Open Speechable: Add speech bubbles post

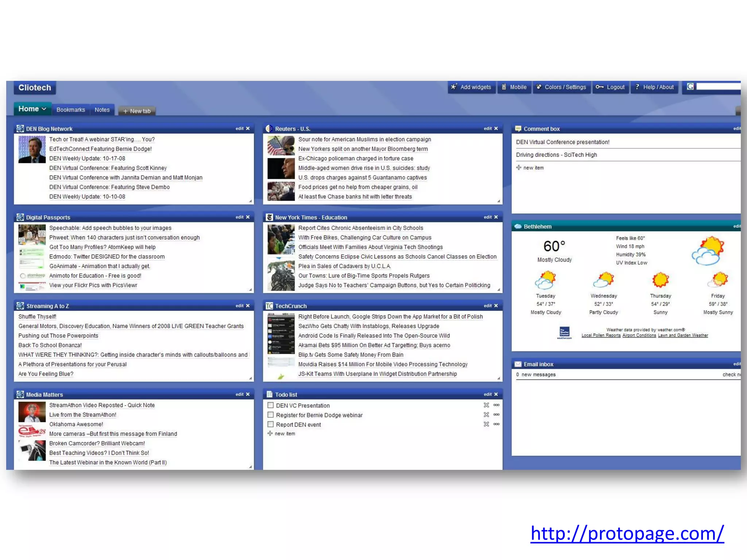(x=110, y=228)
